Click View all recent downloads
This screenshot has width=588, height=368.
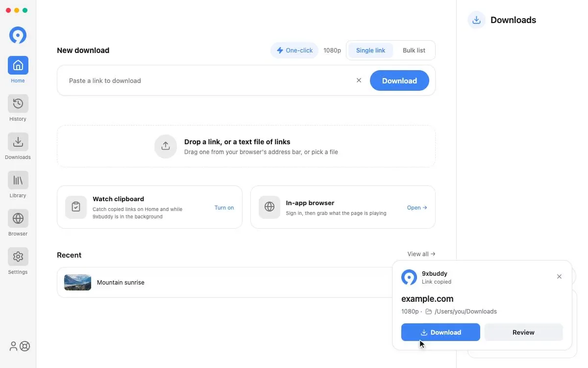tap(421, 254)
